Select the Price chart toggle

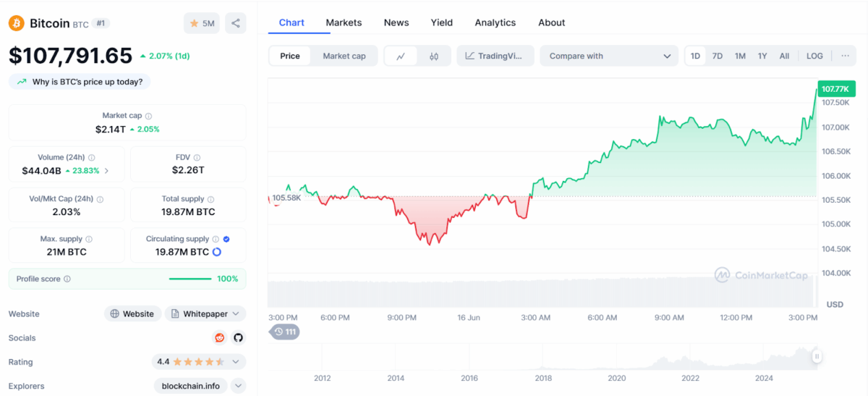tap(290, 56)
